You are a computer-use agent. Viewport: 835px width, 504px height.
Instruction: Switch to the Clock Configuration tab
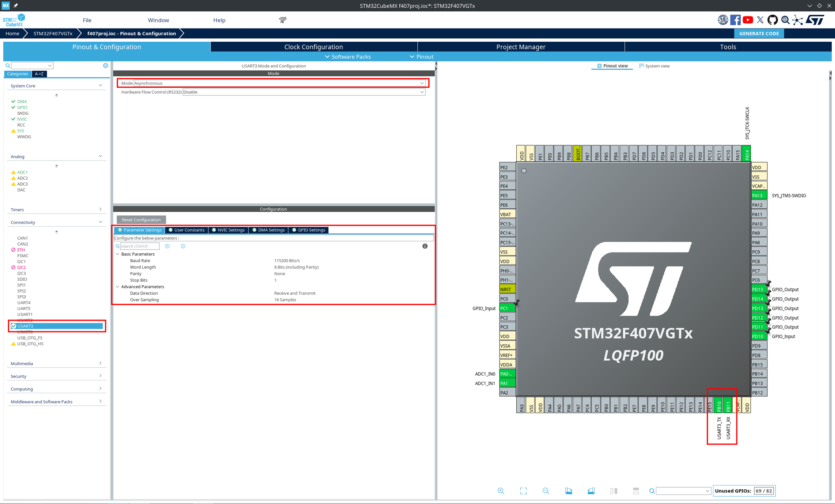314,46
